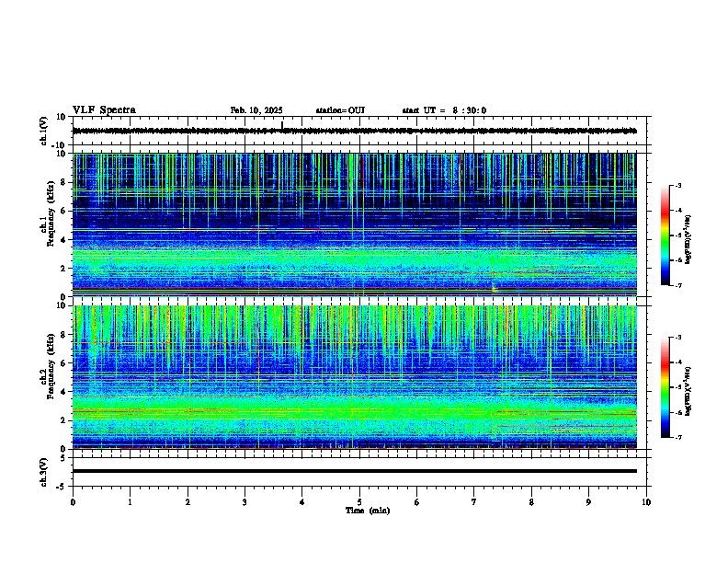Click inside the ch.2 spectrogram panel
Viewport: 728px width, 563px height.
(x=354, y=377)
